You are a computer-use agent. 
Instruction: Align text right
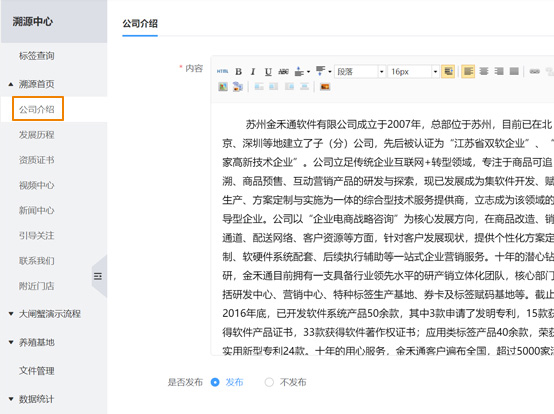(499, 72)
